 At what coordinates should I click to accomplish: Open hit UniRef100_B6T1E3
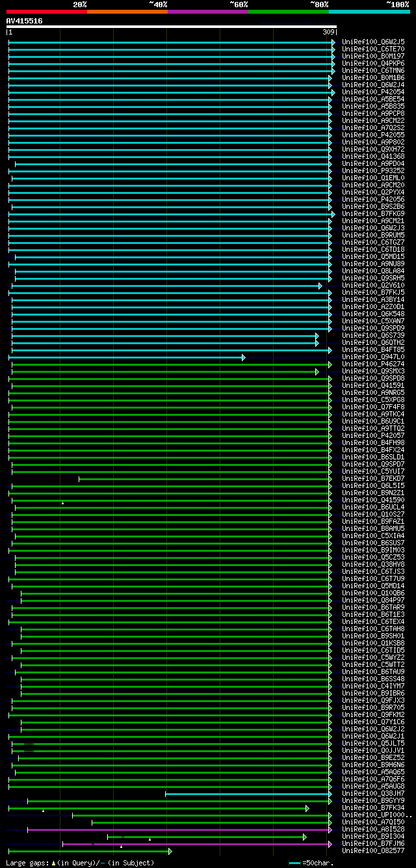[x=373, y=614]
